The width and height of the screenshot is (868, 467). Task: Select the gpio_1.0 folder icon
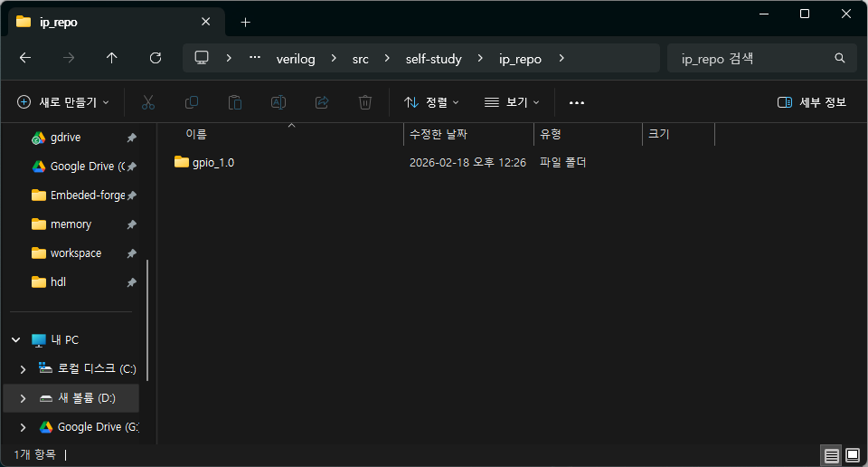[182, 162]
